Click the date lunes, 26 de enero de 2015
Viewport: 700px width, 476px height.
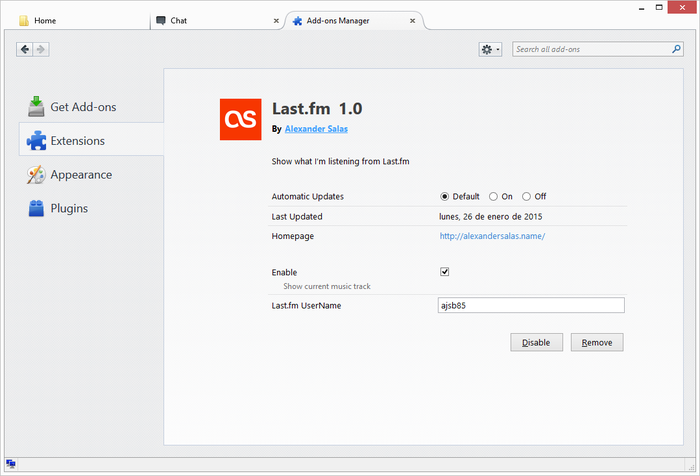pos(491,217)
